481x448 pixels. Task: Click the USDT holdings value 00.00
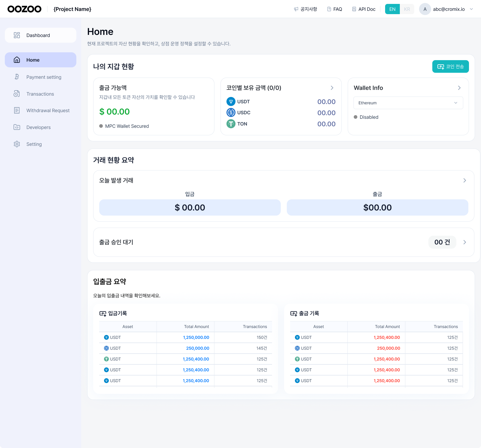(326, 102)
